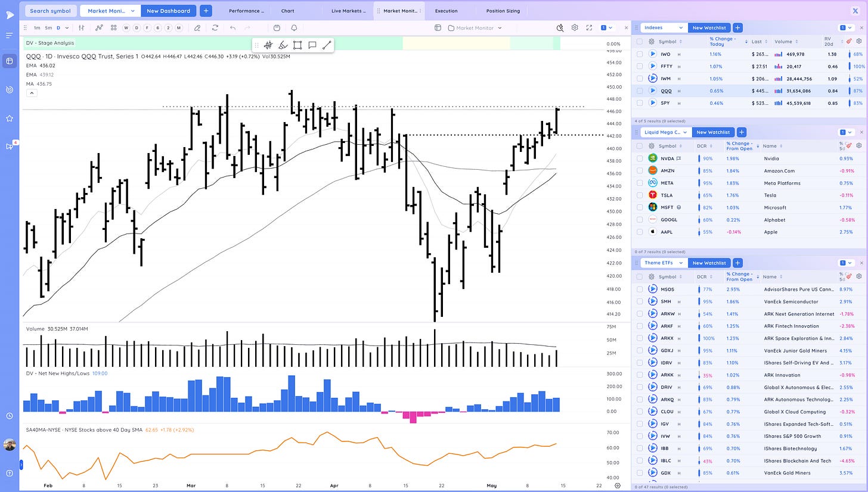Check the checkbox for MSOS row

pos(639,289)
